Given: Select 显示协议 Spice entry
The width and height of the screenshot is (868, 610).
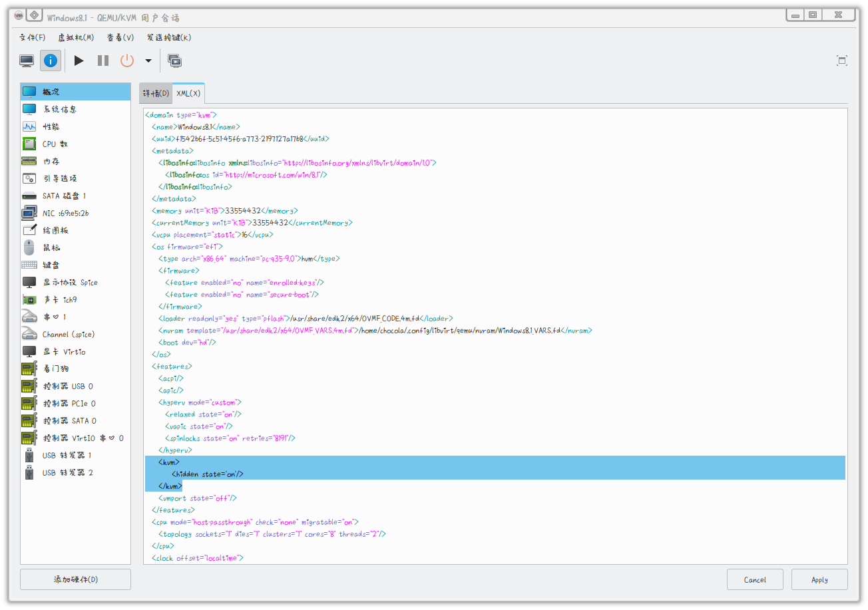Looking at the screenshot, I should tap(75, 282).
